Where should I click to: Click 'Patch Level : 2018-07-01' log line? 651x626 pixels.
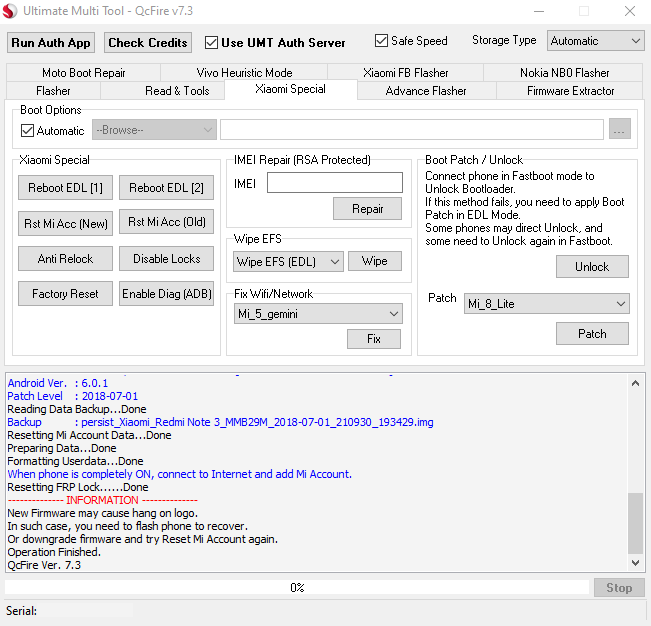click(x=72, y=396)
